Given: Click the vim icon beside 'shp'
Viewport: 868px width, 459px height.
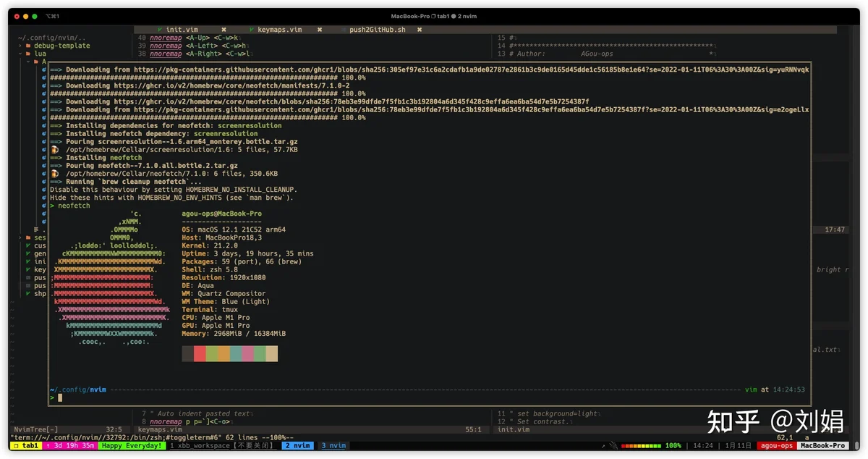Looking at the screenshot, I should click(x=28, y=294).
